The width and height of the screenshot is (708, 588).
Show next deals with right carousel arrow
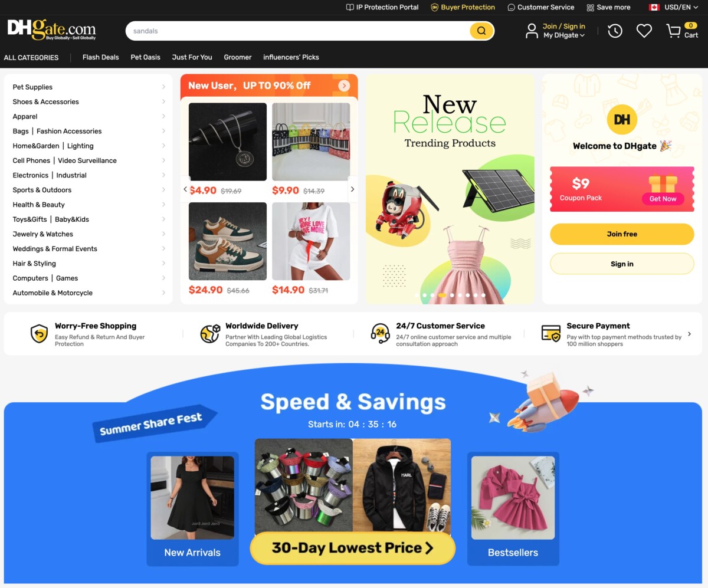[352, 189]
